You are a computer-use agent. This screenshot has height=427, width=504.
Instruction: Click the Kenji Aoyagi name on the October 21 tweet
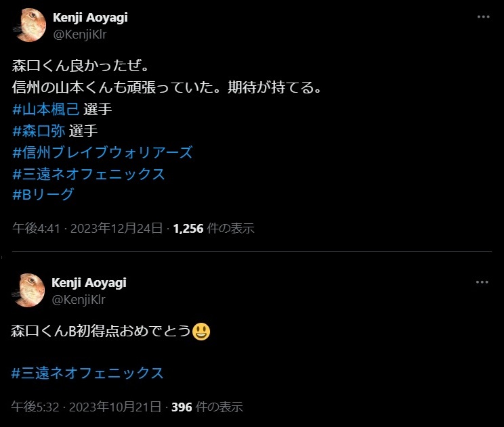[89, 283]
